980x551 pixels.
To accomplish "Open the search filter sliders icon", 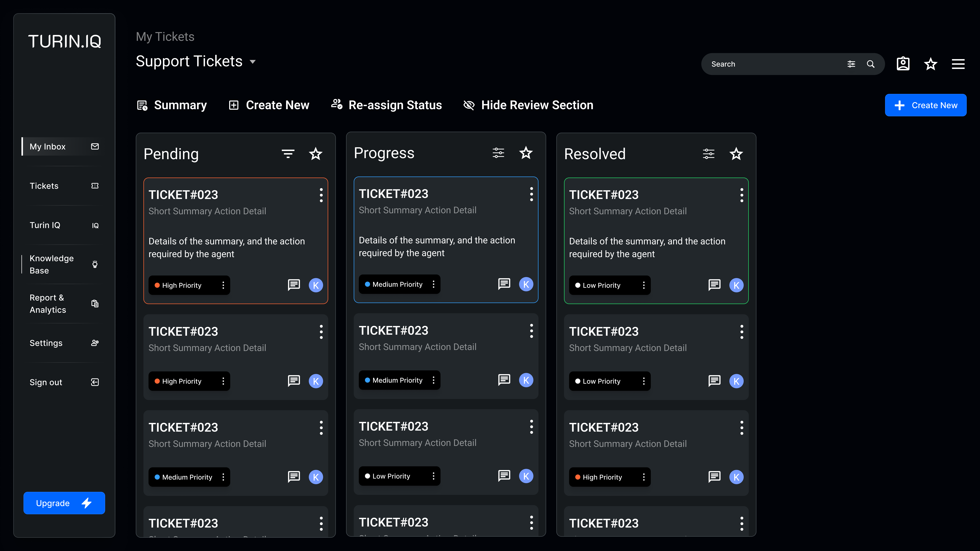I will (851, 64).
